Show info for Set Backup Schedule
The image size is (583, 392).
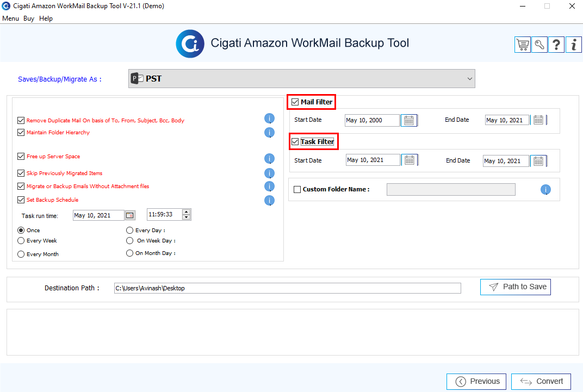point(269,200)
